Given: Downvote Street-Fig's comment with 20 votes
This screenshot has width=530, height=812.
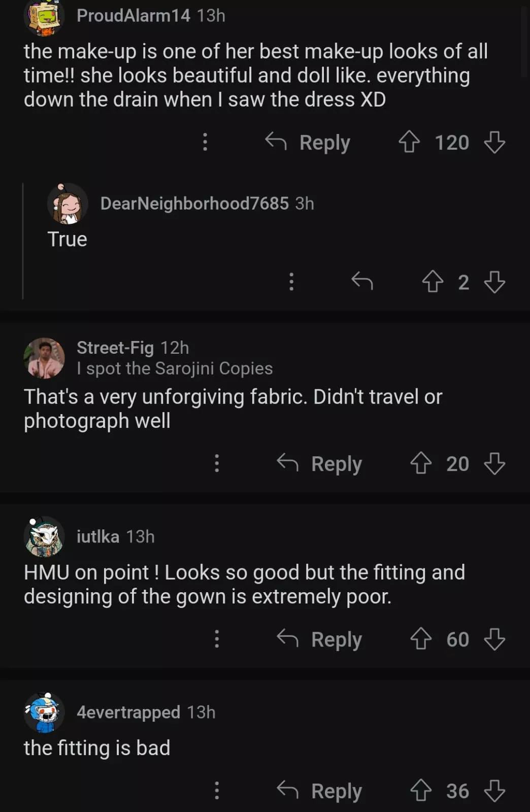Looking at the screenshot, I should 494,463.
